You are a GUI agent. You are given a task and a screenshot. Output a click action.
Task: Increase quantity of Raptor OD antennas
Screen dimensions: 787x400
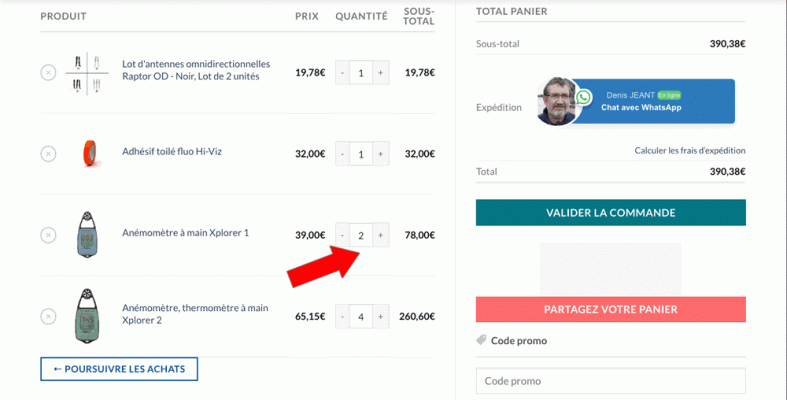(x=380, y=72)
